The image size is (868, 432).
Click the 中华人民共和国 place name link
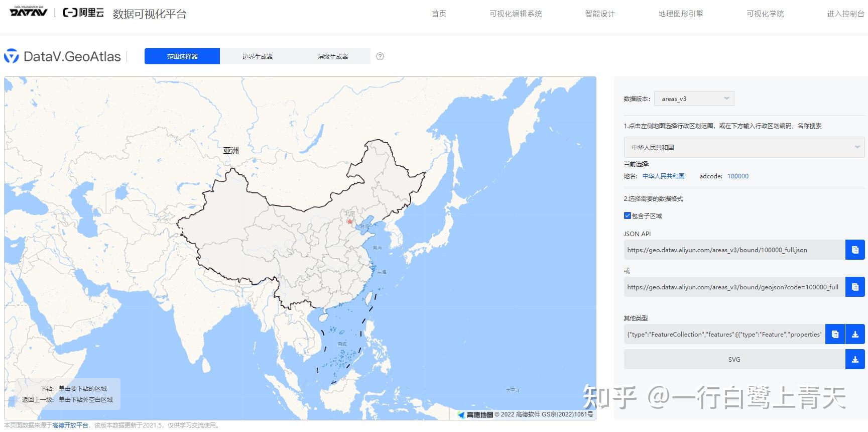click(x=663, y=176)
